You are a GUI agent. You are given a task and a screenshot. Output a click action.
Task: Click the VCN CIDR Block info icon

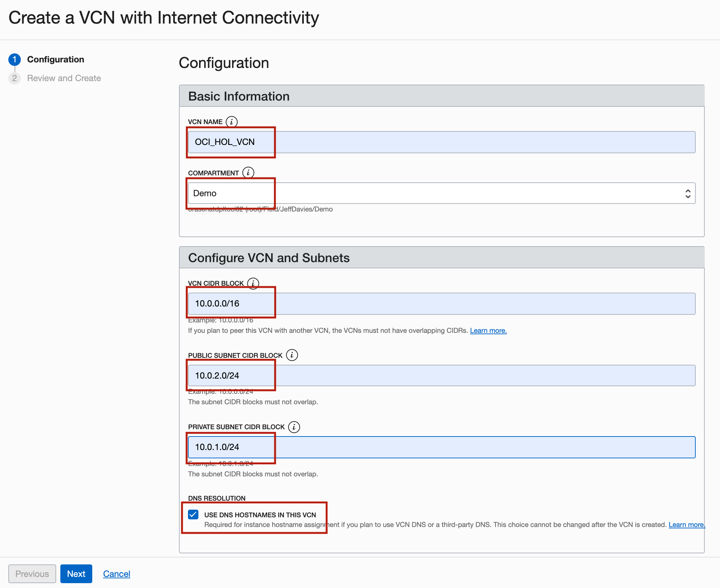pos(253,283)
